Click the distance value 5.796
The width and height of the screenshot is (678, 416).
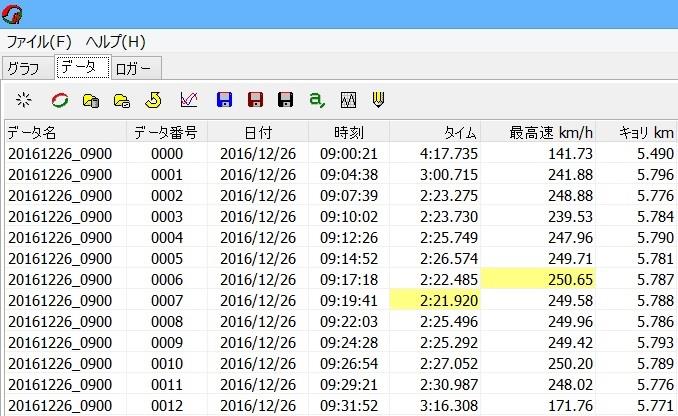pos(655,175)
